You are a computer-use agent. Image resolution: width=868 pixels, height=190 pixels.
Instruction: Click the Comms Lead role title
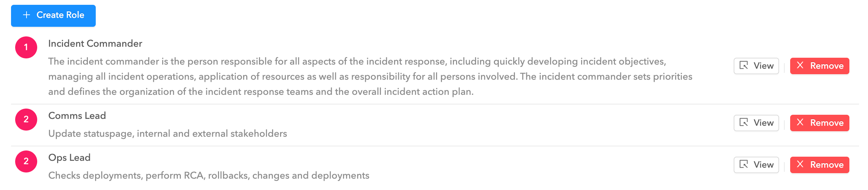(x=77, y=116)
